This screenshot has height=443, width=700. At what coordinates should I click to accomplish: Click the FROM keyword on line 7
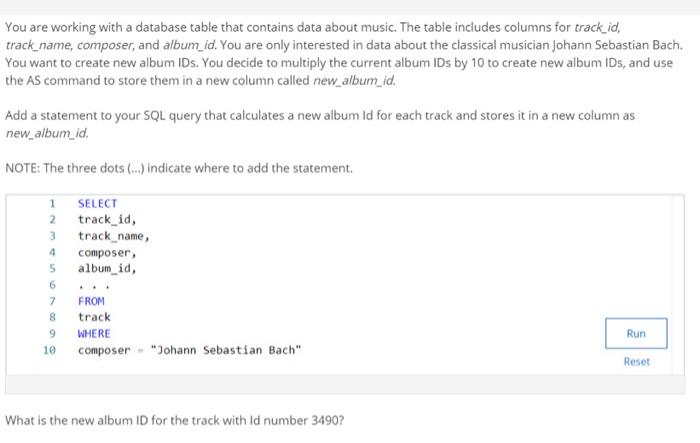[91, 301]
